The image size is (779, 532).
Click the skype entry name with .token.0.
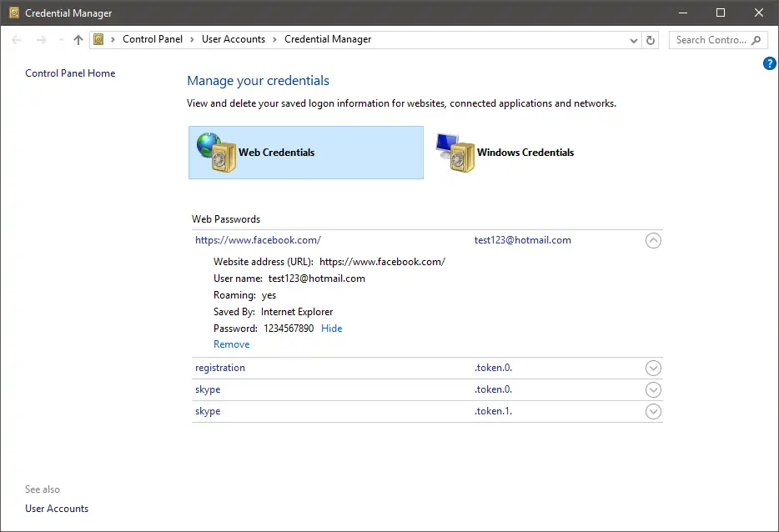point(208,389)
